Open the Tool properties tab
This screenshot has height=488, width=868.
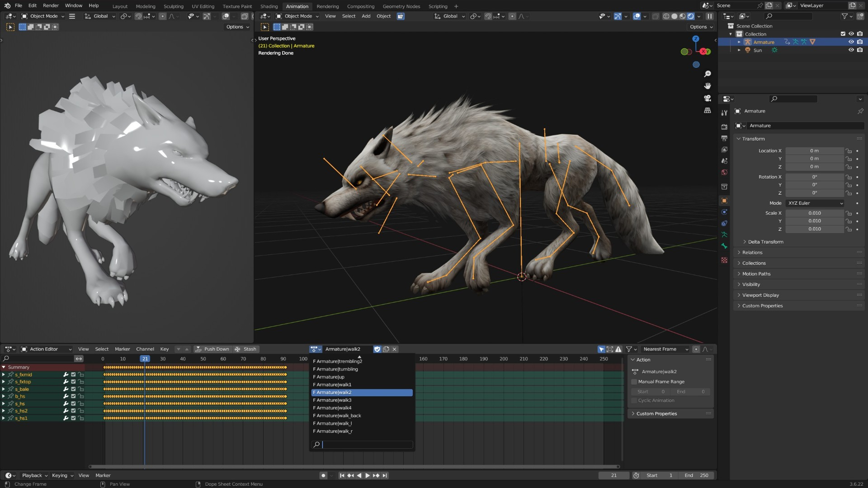pyautogui.click(x=724, y=113)
